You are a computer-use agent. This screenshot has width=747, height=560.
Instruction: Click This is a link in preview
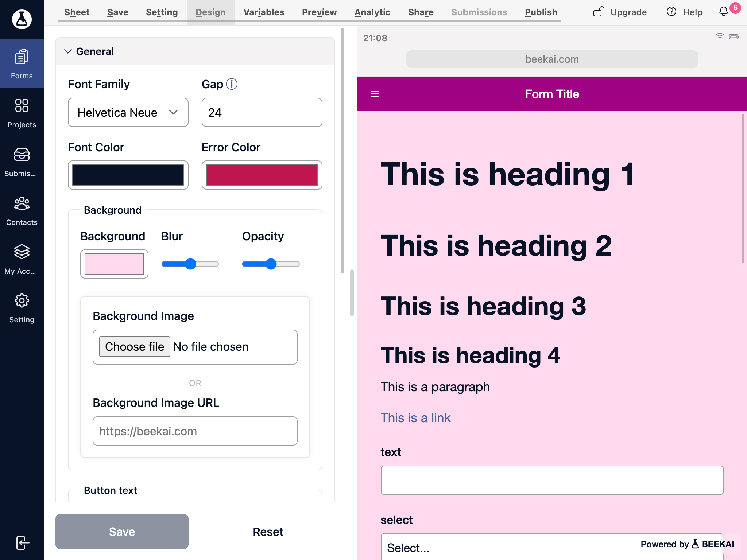[416, 418]
